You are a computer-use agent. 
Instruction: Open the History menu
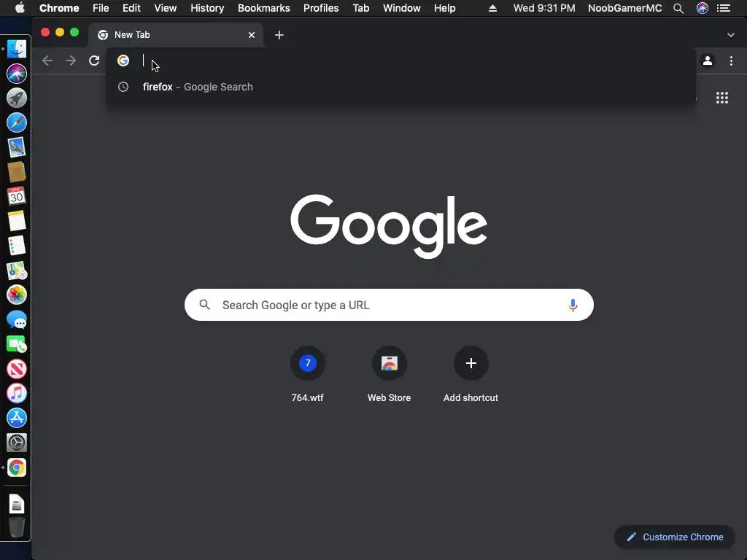[207, 8]
